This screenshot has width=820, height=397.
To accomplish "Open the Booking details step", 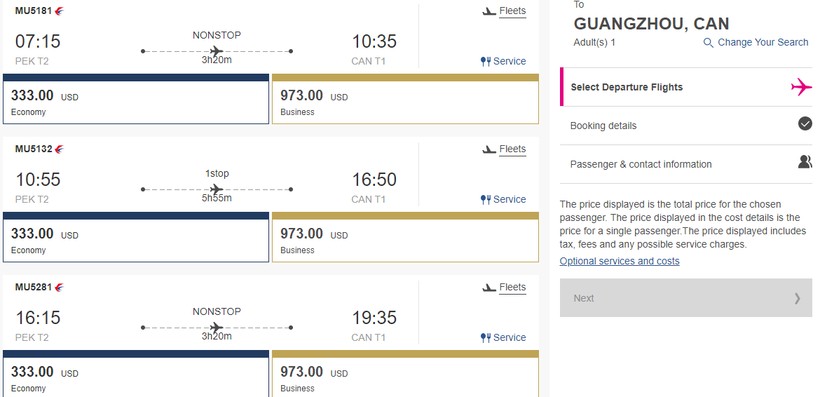I will click(x=686, y=126).
